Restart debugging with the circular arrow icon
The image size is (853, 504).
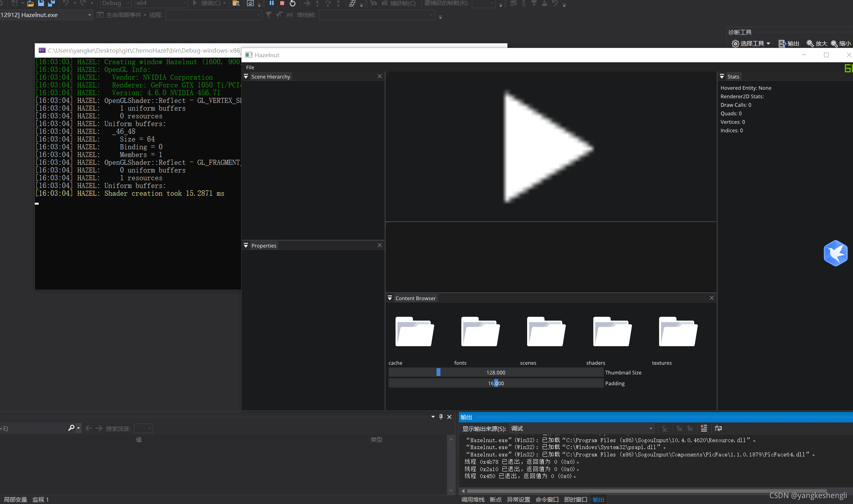pyautogui.click(x=293, y=3)
